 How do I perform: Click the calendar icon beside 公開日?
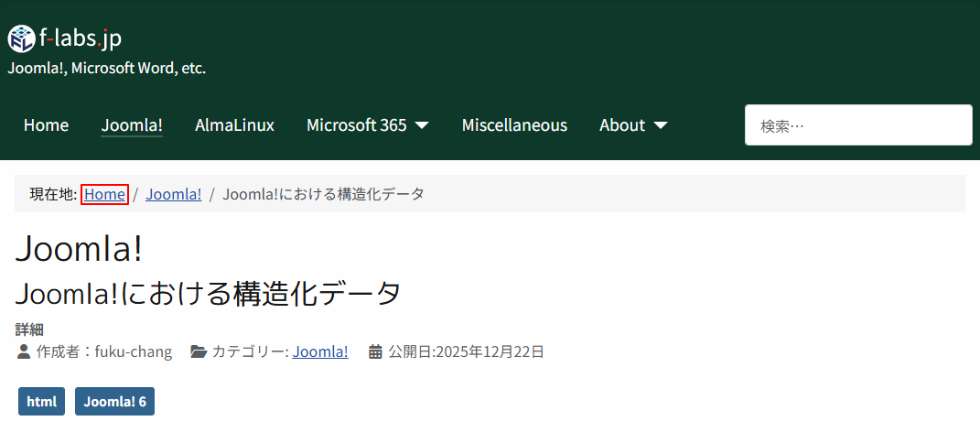tap(375, 351)
